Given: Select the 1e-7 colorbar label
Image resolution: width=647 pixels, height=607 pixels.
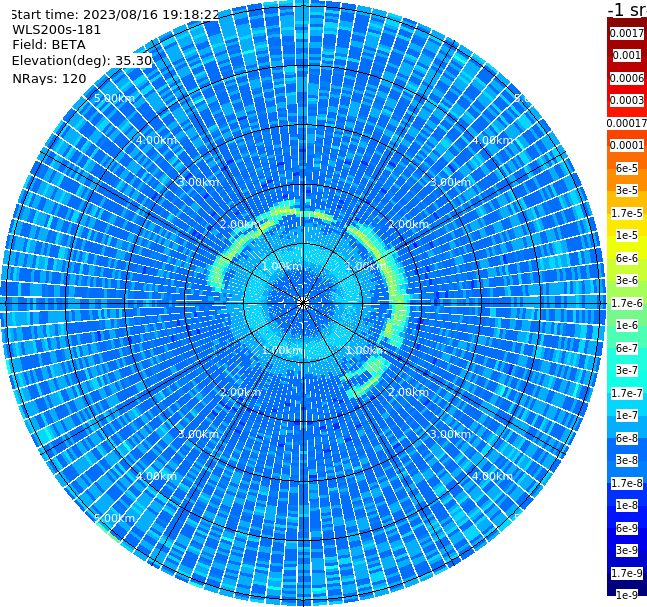Looking at the screenshot, I should point(627,415).
